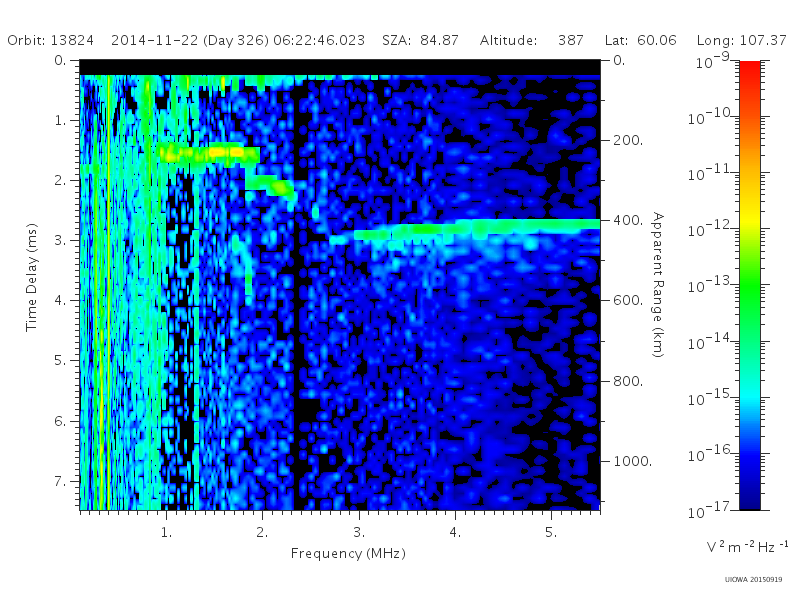Click the 'Time Delay (ms)' axis label

point(32,278)
